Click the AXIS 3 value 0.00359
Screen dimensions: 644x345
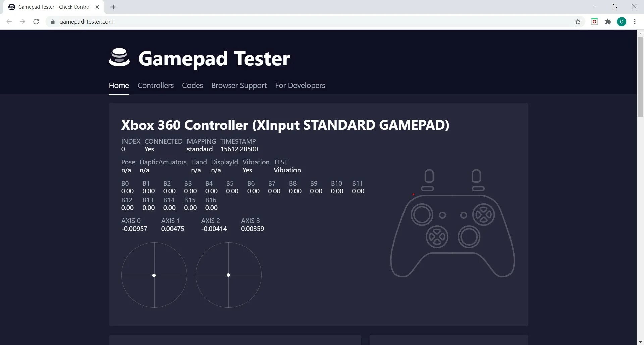pos(252,229)
